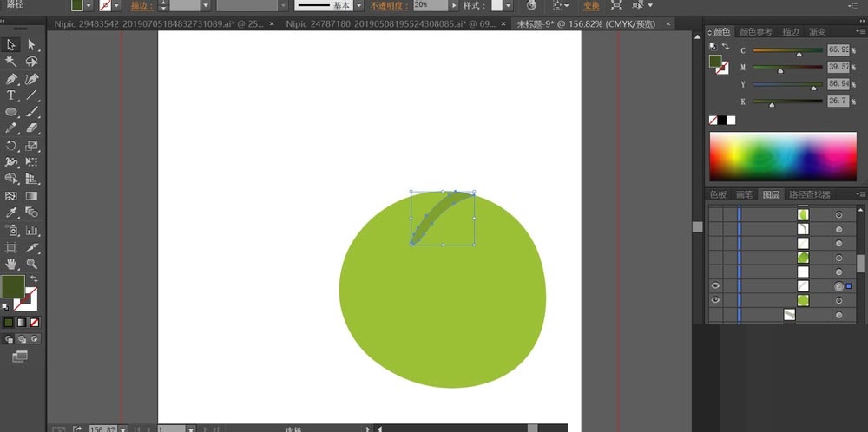
Task: Select the Direct Selection tool
Action: 32,44
